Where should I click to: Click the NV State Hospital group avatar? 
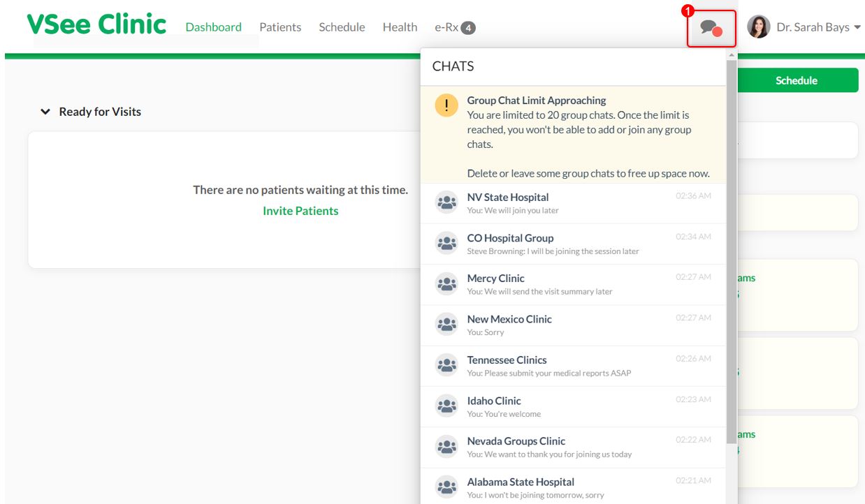pyautogui.click(x=446, y=202)
